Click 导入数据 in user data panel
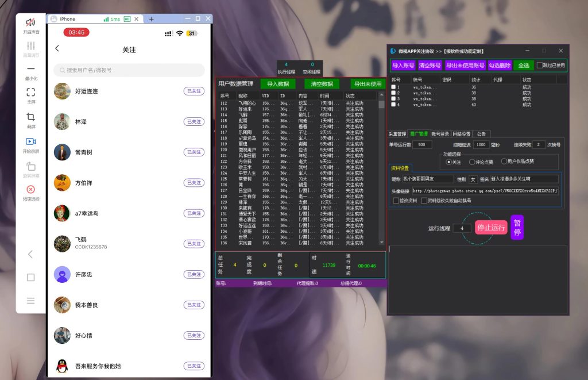588x380 pixels. coord(278,84)
